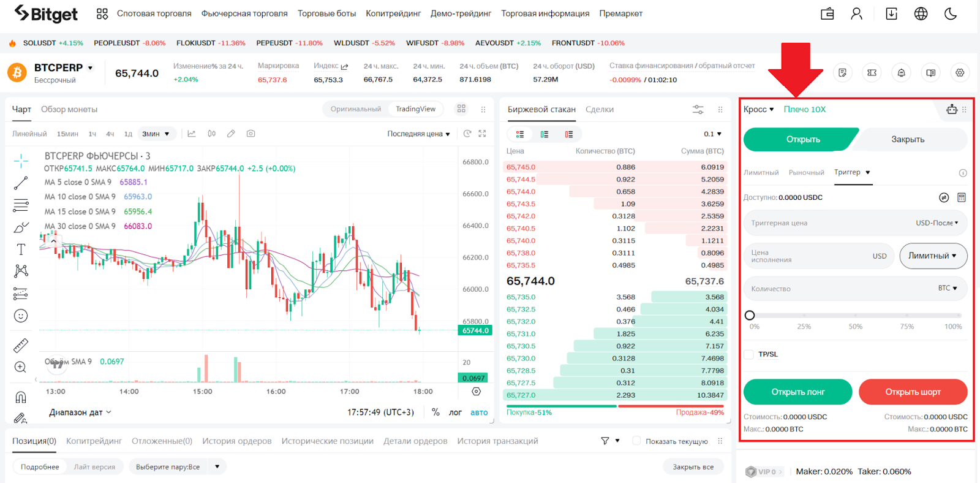Select the ruler measure tool
Screen dimensions: 980x483
21,346
